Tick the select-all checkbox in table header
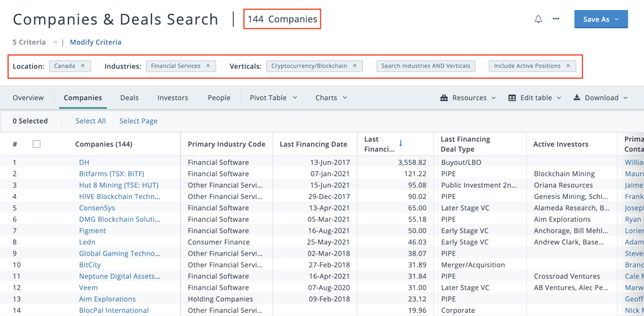The width and height of the screenshot is (644, 316). point(36,144)
